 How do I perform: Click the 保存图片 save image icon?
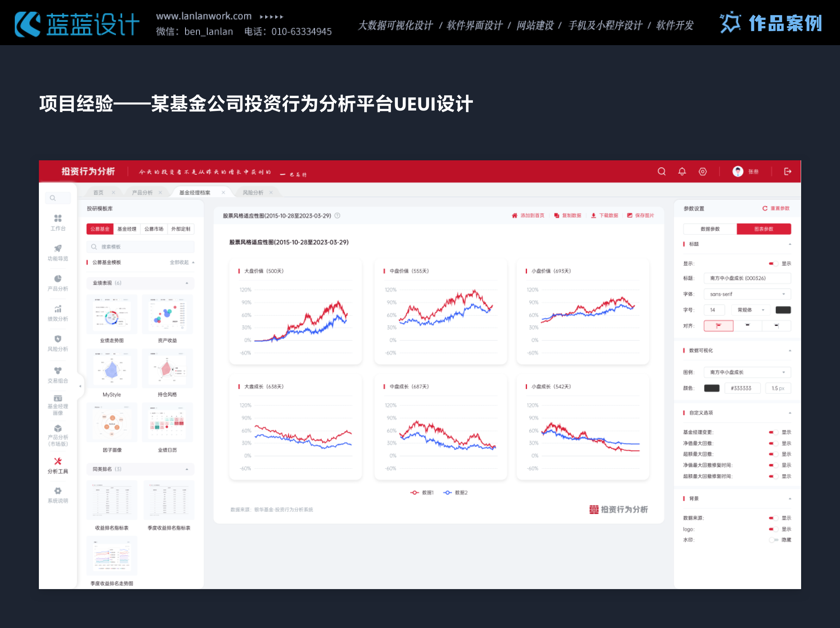630,216
